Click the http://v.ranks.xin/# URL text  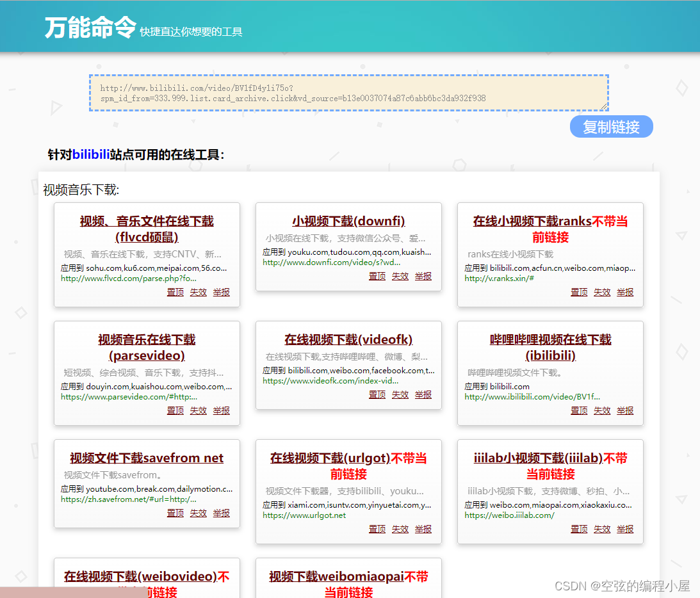pos(499,279)
